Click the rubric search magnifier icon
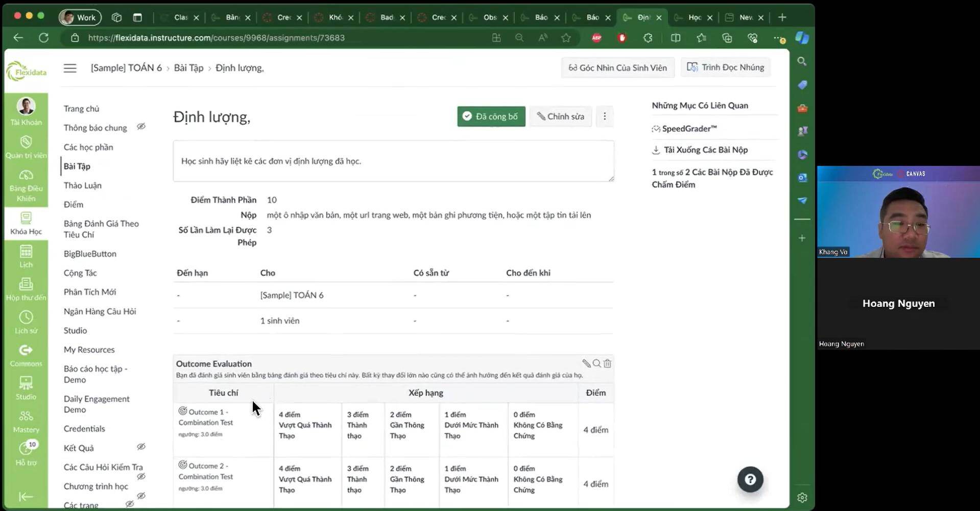The width and height of the screenshot is (980, 511). (x=596, y=363)
